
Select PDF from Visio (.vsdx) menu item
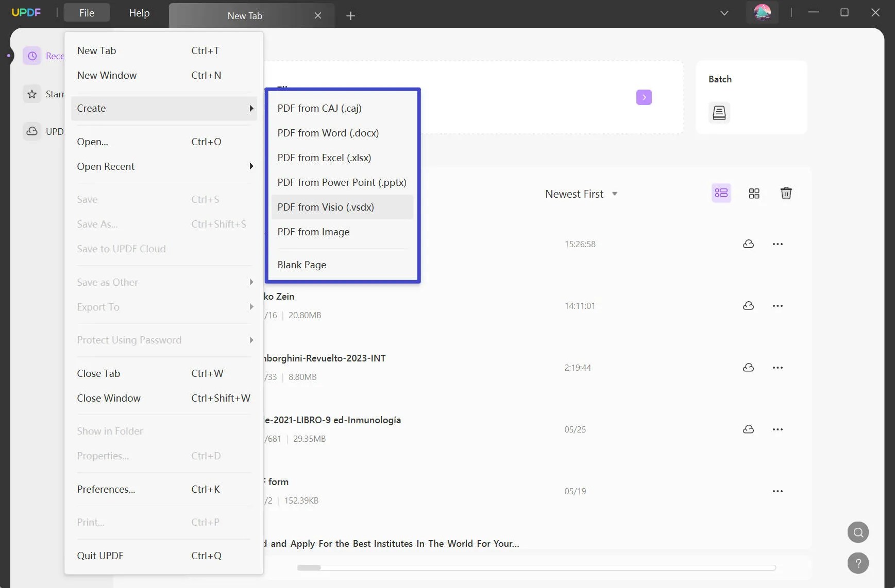(326, 207)
